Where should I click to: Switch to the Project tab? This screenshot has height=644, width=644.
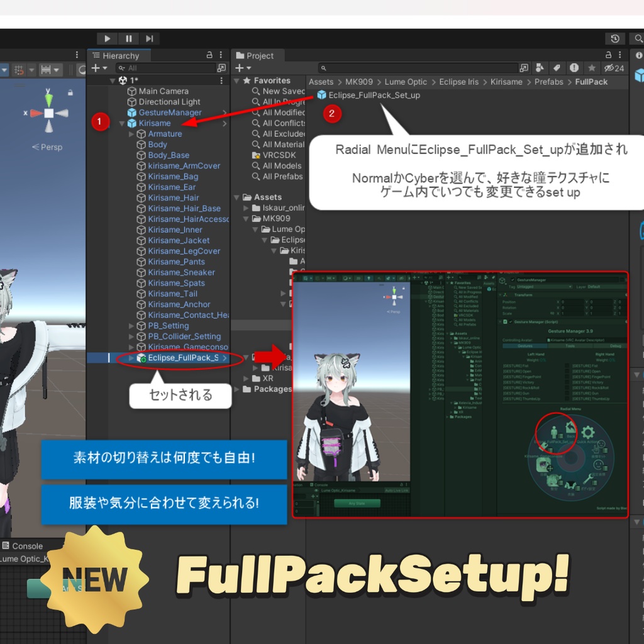tap(255, 55)
